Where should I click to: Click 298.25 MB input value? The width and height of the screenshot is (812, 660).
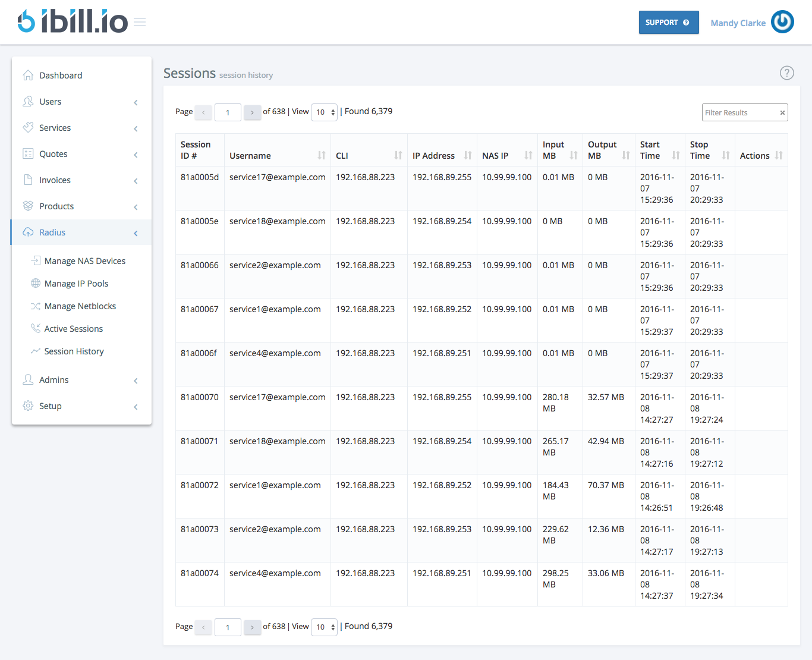[x=556, y=579]
